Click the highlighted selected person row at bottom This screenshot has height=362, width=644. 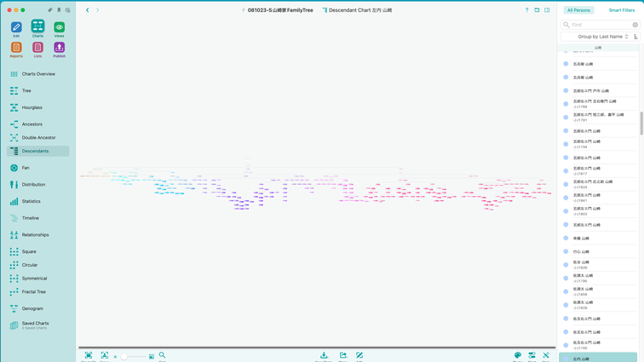click(x=598, y=358)
